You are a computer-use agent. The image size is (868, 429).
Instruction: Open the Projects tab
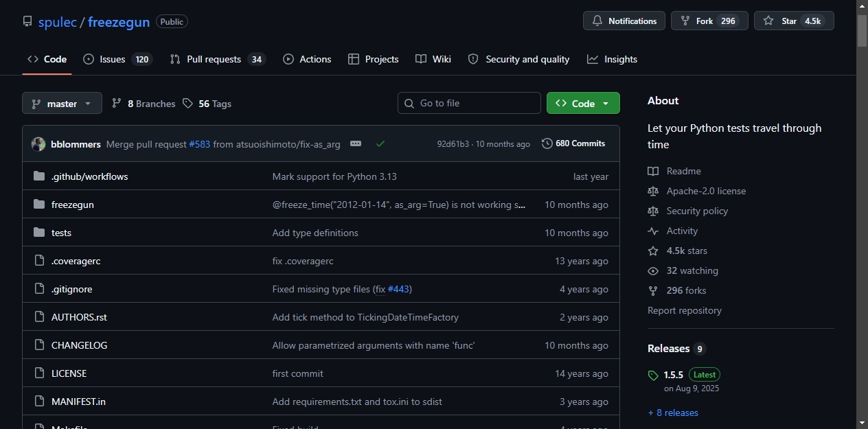tap(373, 59)
